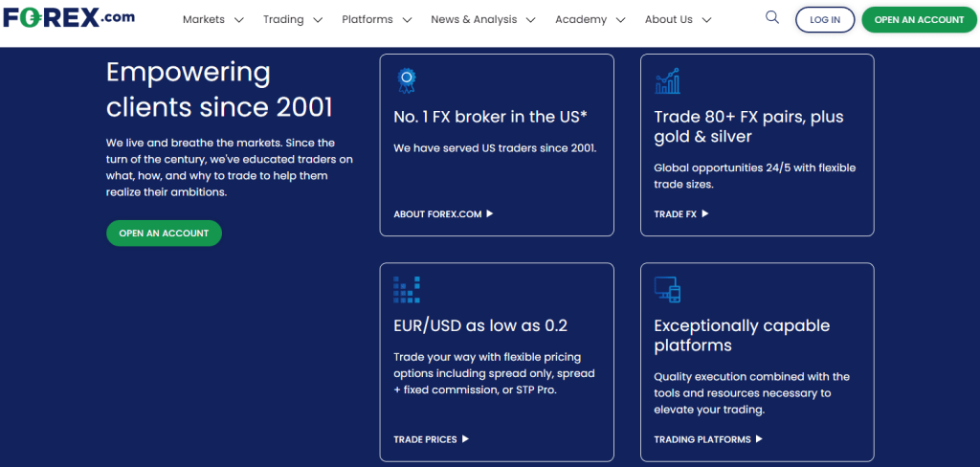This screenshot has width=980, height=467.
Task: Click the pixel blocks icon above EUR/USD
Action: pyautogui.click(x=406, y=289)
